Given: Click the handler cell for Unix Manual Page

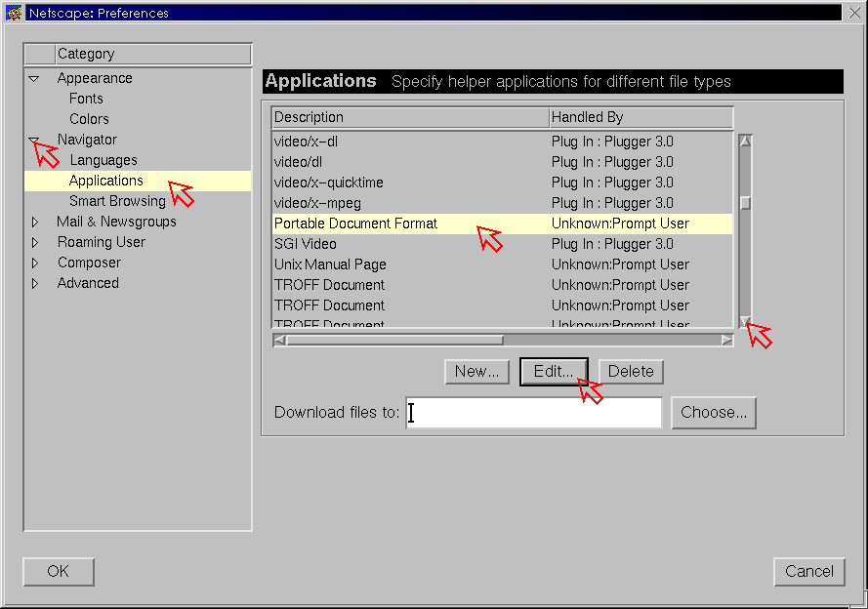Looking at the screenshot, I should (x=620, y=264).
